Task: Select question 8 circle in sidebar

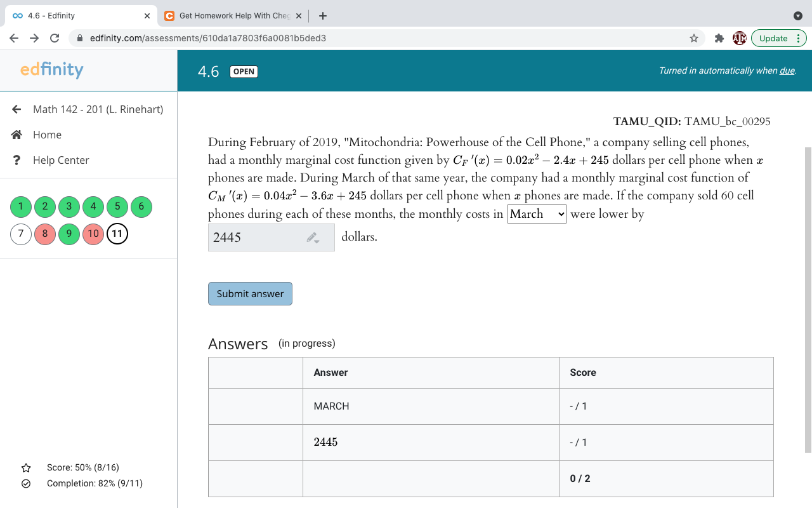Action: tap(44, 234)
